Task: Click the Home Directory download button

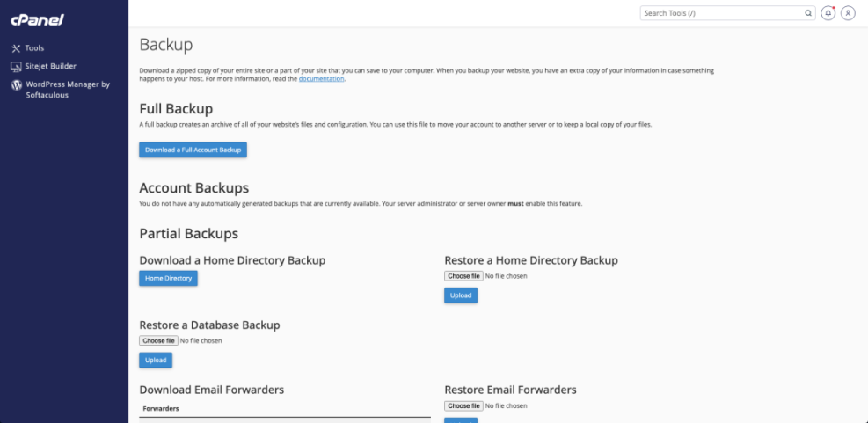Action: [x=168, y=279]
